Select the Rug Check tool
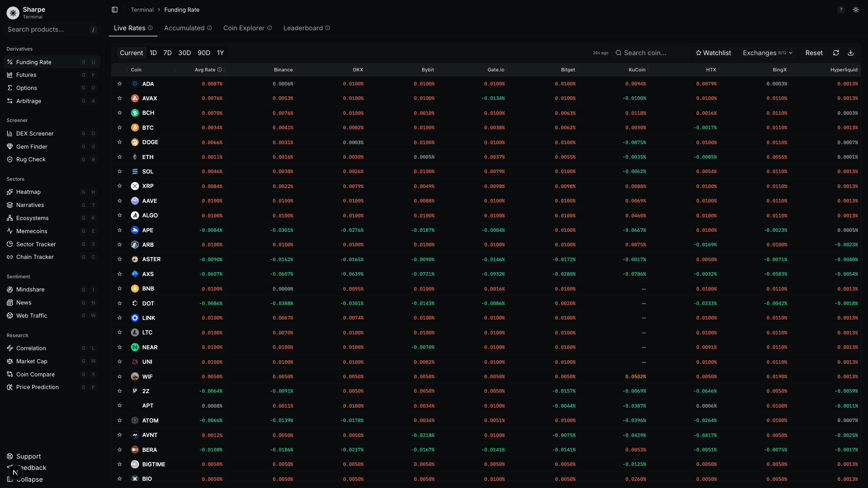This screenshot has width=868, height=488. coord(31,159)
